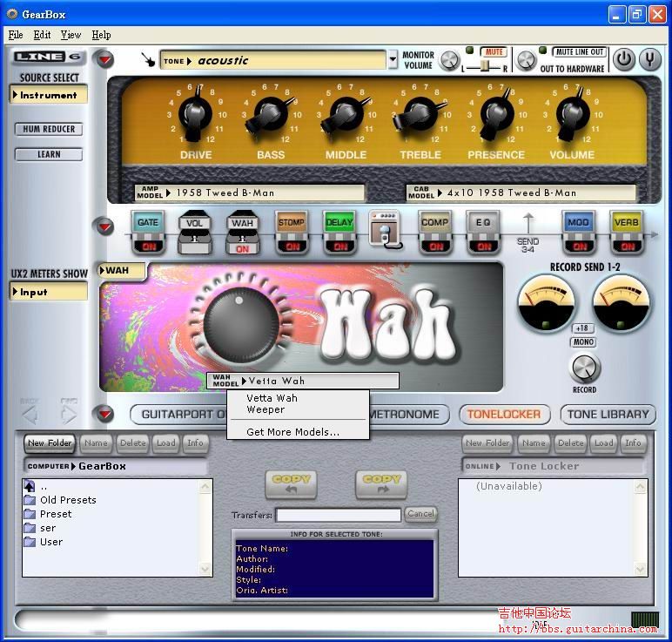The width and height of the screenshot is (672, 642).
Task: Click the forward navigation arrow
Action: [x=69, y=415]
